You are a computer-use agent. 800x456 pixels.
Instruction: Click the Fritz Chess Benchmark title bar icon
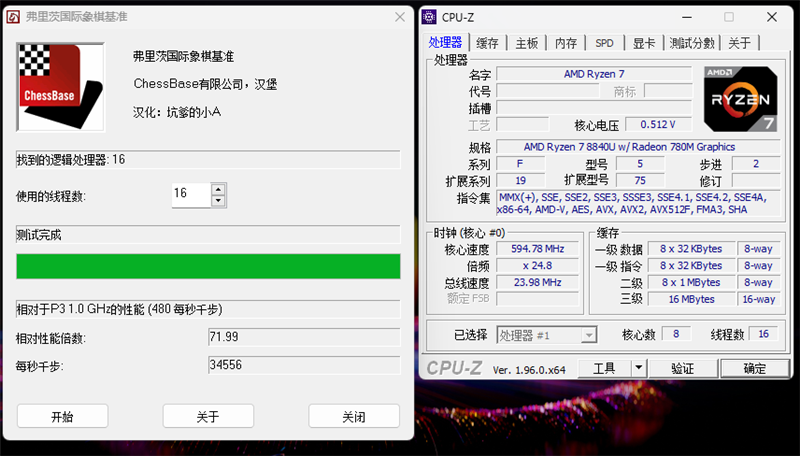13,17
